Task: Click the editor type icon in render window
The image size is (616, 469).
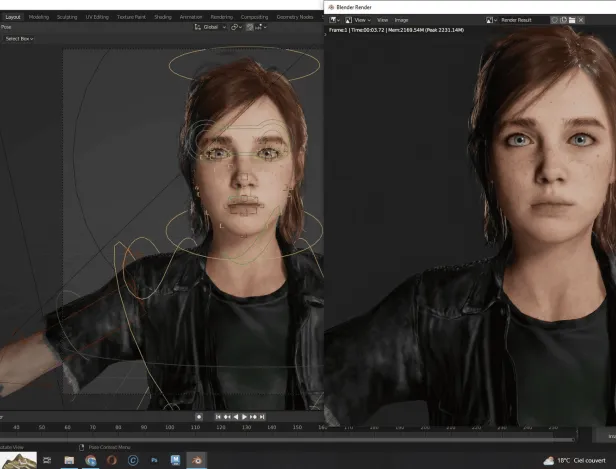Action: tap(335, 19)
